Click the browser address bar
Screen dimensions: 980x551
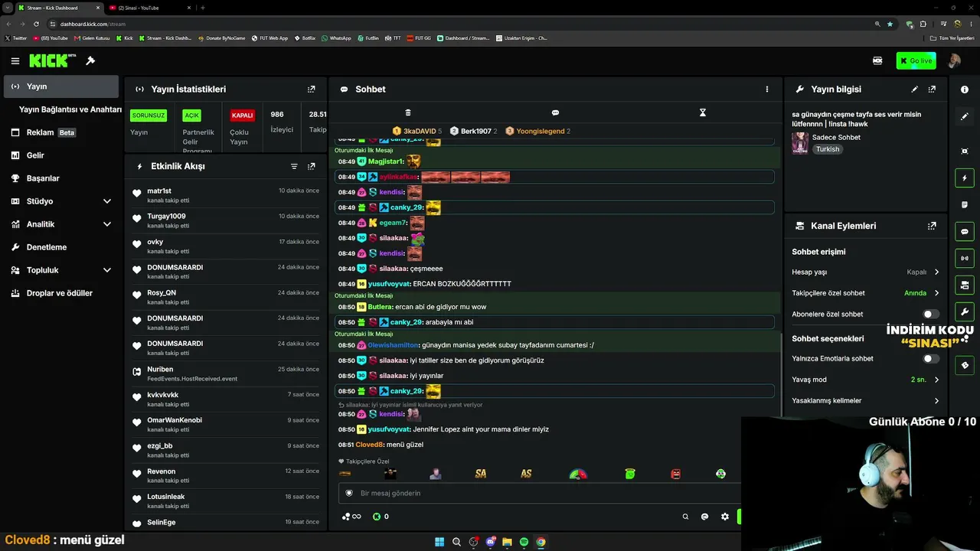click(459, 24)
